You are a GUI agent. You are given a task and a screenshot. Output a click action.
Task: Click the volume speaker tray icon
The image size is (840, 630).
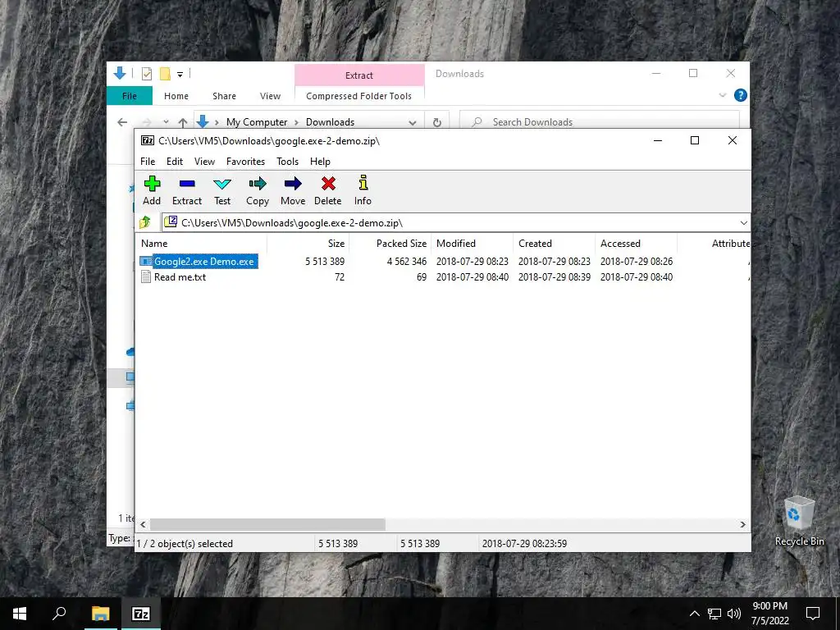[734, 614]
